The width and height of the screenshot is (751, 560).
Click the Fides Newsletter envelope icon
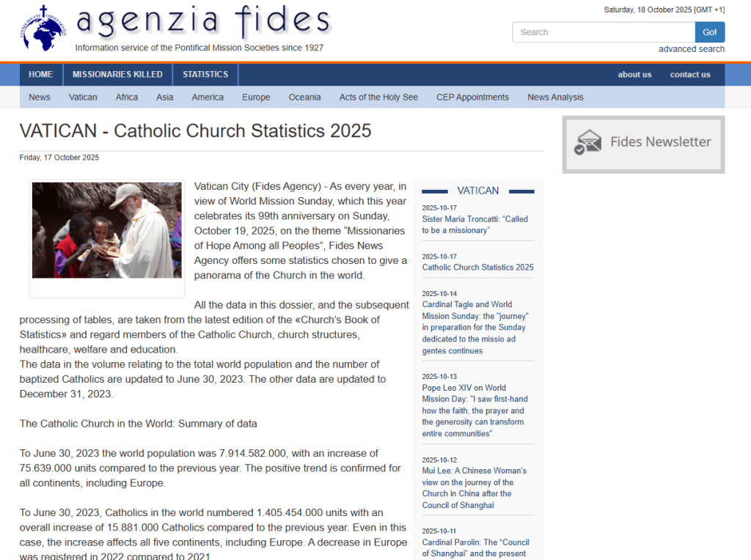[x=587, y=142]
